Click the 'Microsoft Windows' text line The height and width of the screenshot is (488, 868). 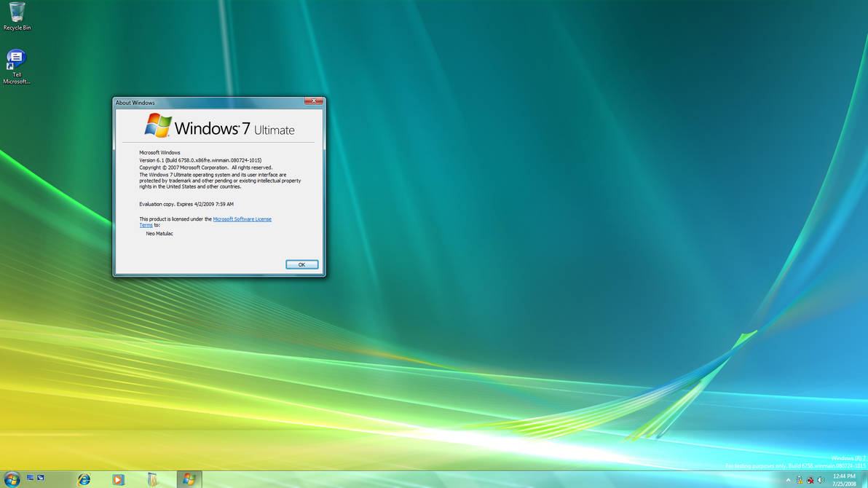[159, 153]
